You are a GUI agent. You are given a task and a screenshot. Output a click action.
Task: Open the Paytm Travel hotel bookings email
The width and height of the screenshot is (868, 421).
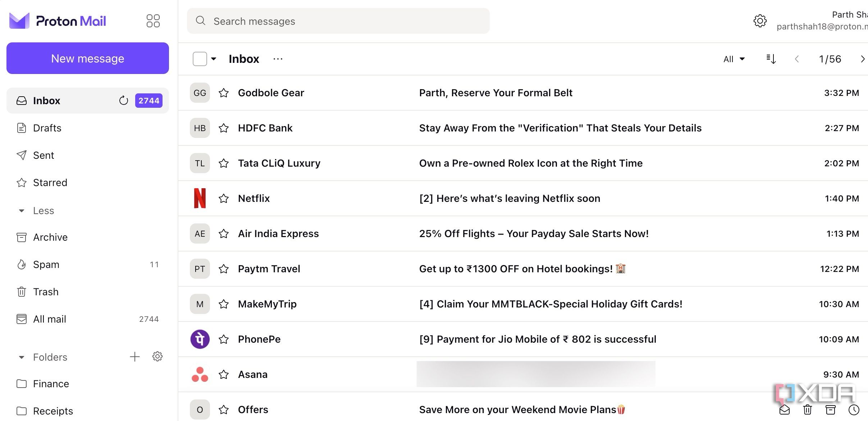523,269
